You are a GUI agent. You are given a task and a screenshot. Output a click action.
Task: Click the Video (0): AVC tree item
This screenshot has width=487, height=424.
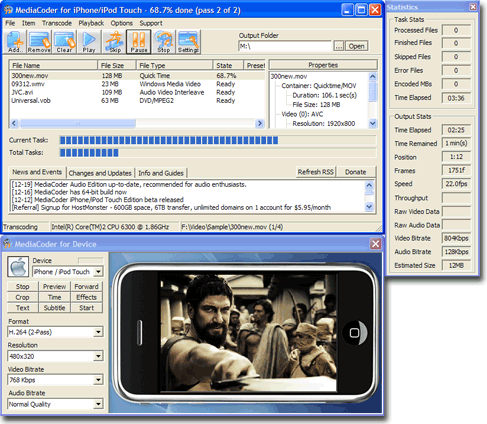pyautogui.click(x=302, y=114)
